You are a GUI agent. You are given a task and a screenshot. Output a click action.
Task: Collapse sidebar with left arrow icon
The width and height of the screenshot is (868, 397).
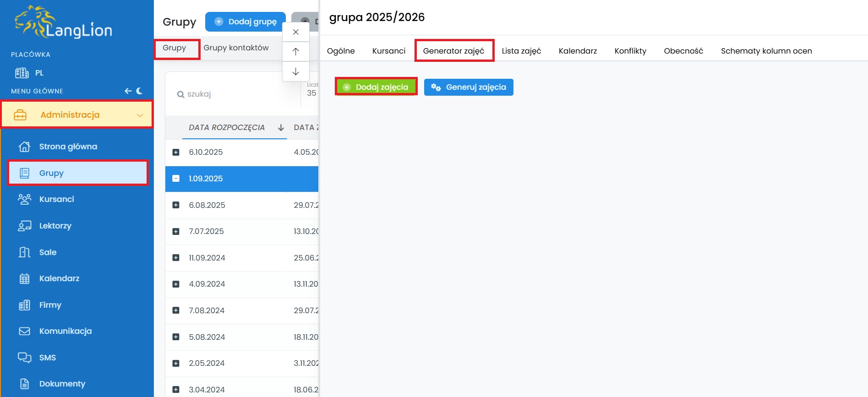point(128,91)
